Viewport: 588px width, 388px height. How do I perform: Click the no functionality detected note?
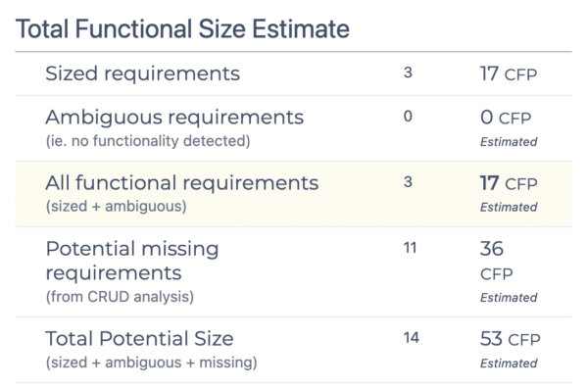tap(148, 141)
